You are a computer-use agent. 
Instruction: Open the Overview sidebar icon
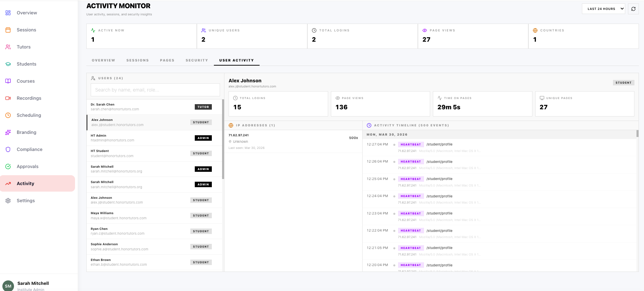click(x=8, y=13)
